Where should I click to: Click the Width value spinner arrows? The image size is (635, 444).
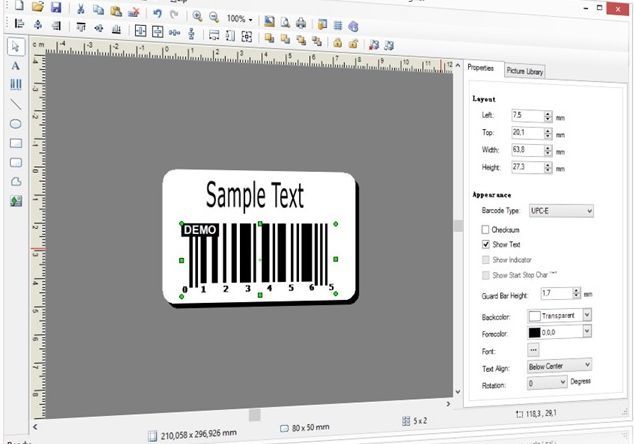[548, 150]
